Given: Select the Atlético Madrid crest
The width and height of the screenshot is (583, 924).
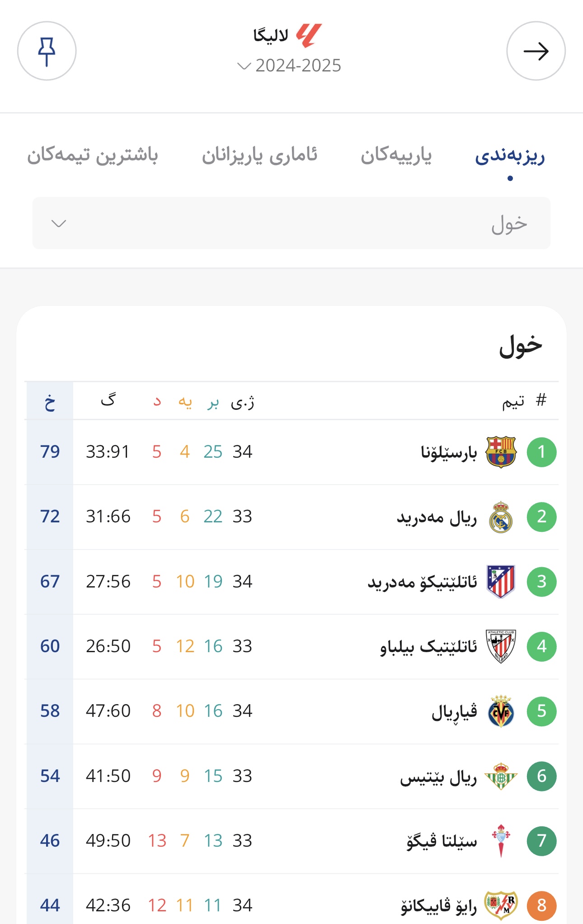Looking at the screenshot, I should (x=501, y=582).
